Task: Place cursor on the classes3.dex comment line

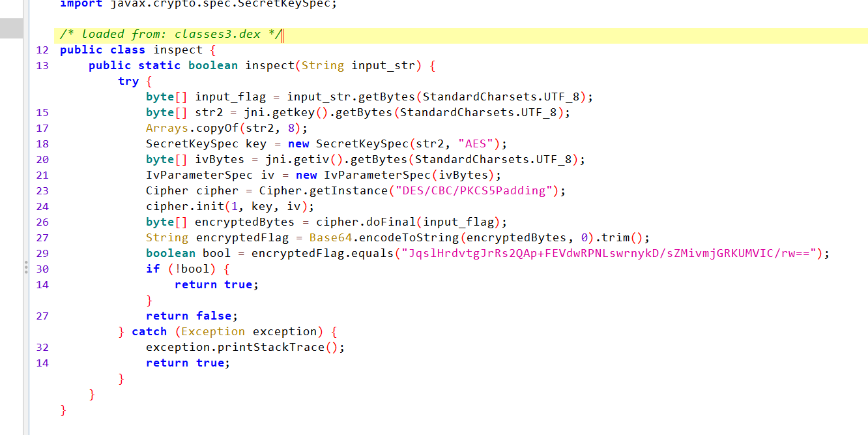Action: (x=170, y=35)
